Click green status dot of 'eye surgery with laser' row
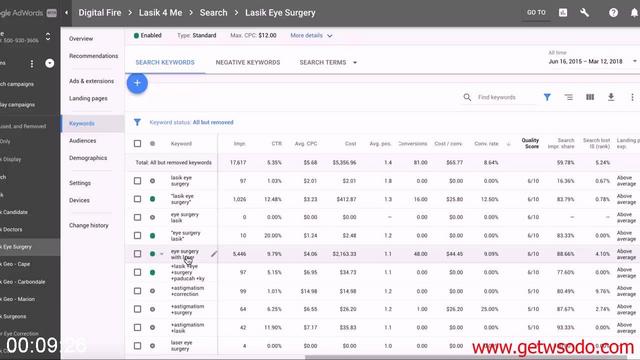This screenshot has width=640, height=360. (x=152, y=254)
